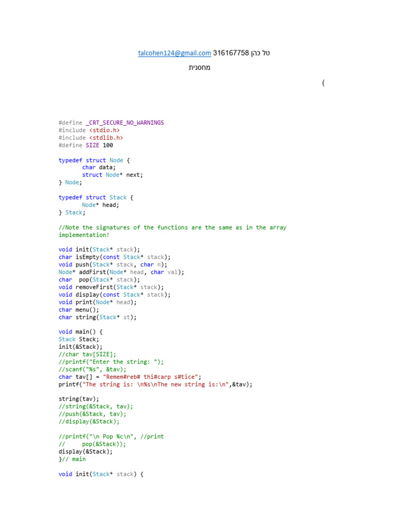This screenshot has height=532, width=399.
Task: Click the #include <stdlib.h> line
Action: 91,137
